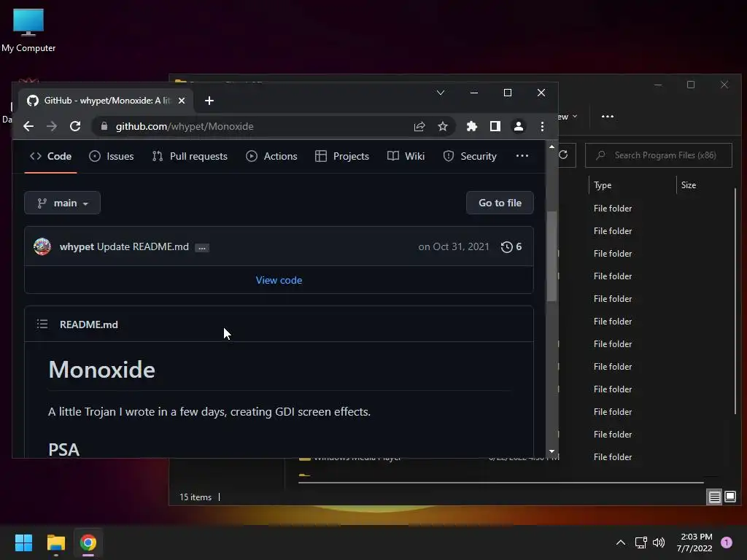Open Chrome tab search chevron

click(441, 93)
